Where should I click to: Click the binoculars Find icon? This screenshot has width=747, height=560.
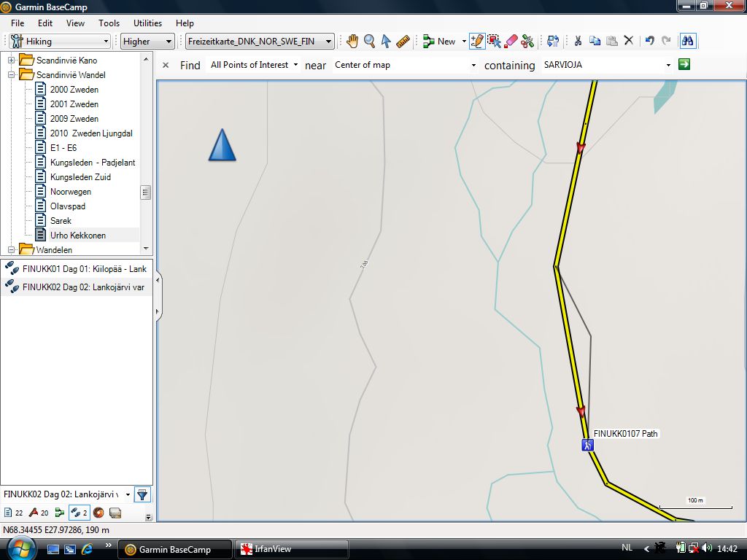(687, 42)
